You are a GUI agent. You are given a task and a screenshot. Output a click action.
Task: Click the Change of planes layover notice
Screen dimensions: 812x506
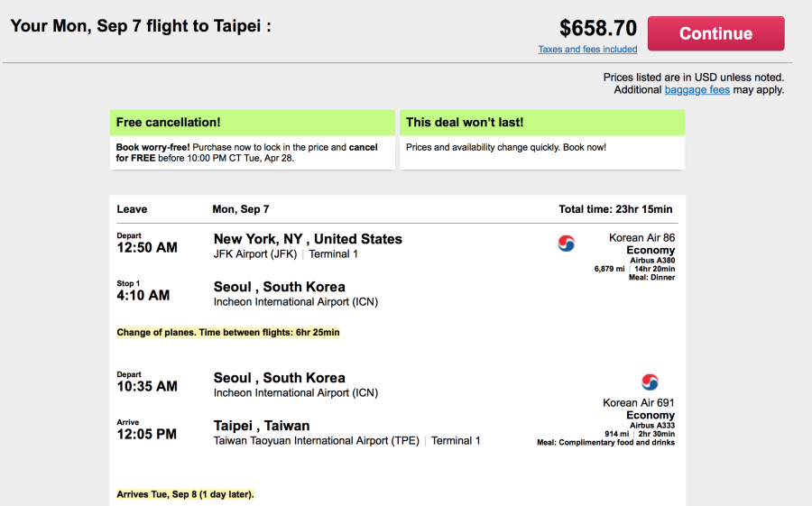pyautogui.click(x=228, y=333)
